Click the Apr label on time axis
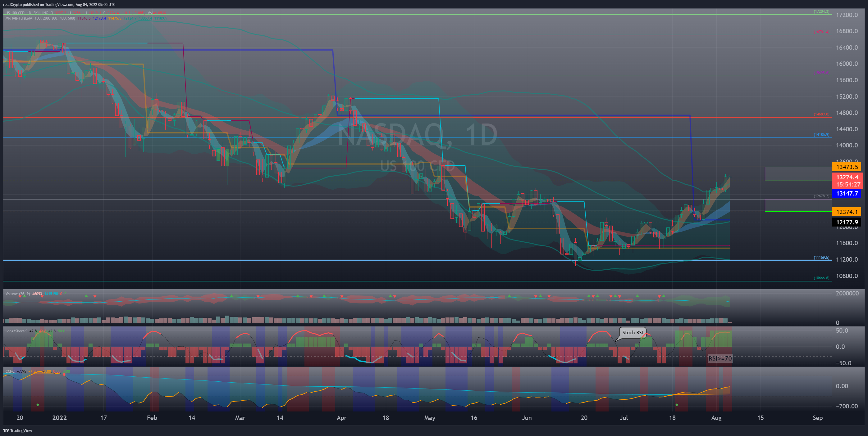The height and width of the screenshot is (436, 868). tap(341, 418)
